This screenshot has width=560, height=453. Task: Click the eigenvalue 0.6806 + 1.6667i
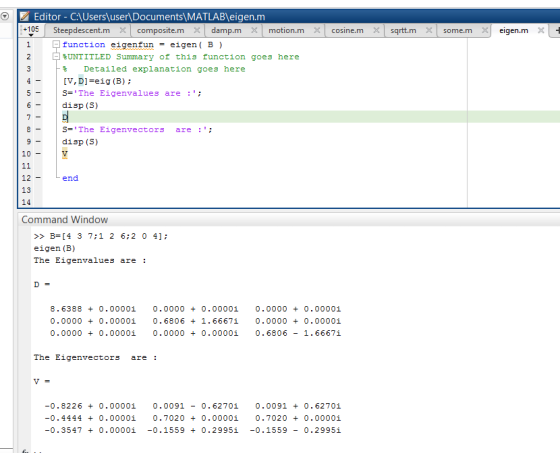[195, 321]
